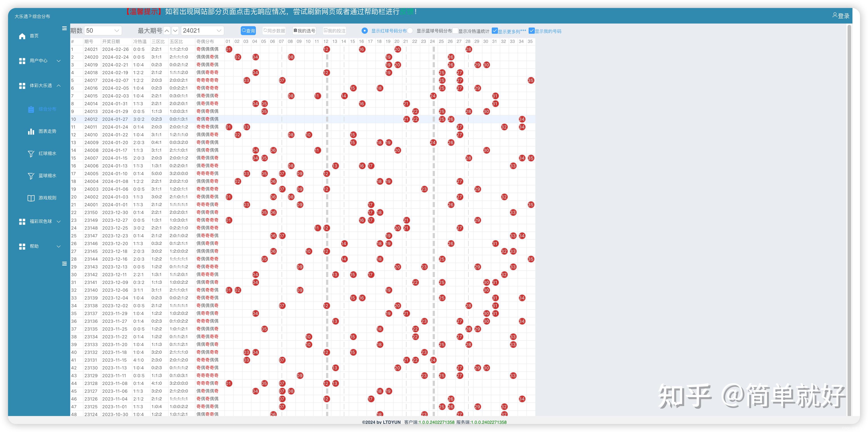Image resolution: width=868 pixels, height=432 pixels.
Task: Click the 反馈 feedback link in banner
Action: pyautogui.click(x=407, y=12)
